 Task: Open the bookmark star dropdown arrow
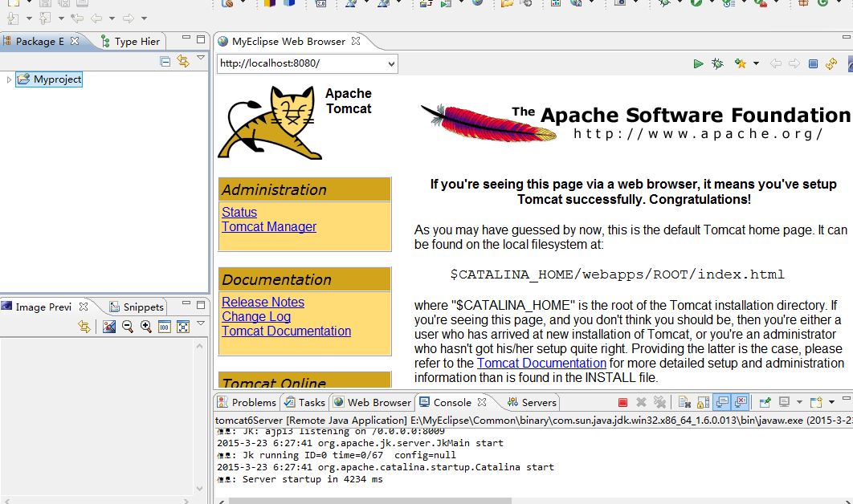point(756,63)
